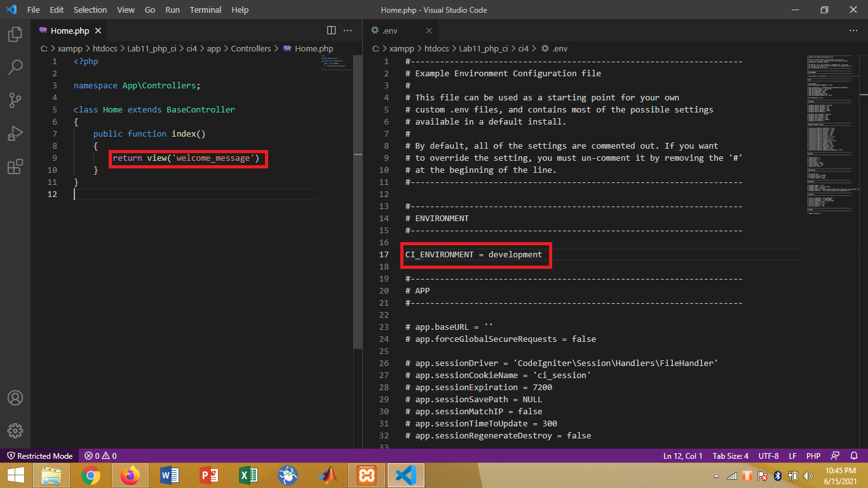Screen dimensions: 868x488
Task: Open the Run and Debug view
Action: [x=15, y=133]
